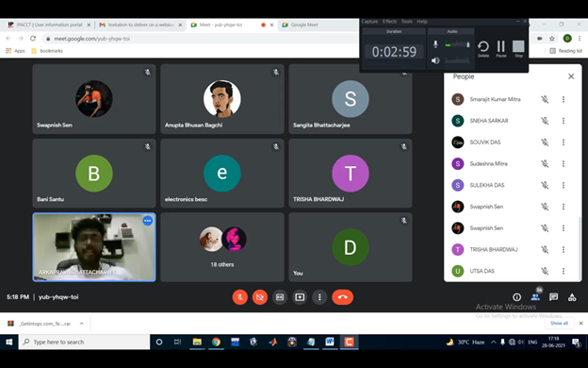Click Show all downloads link
Screen dimensions: 588x368
(x=559, y=323)
